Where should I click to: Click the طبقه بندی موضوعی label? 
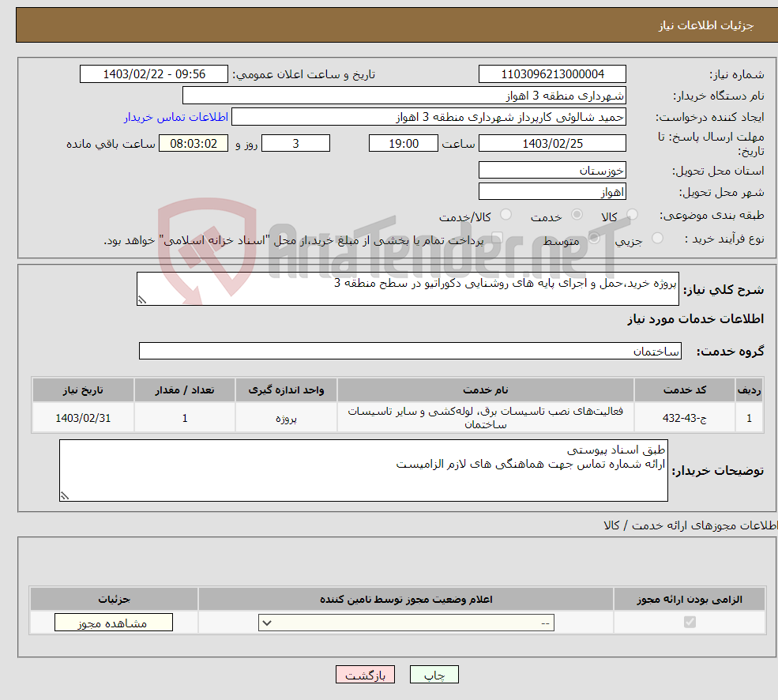point(712,216)
